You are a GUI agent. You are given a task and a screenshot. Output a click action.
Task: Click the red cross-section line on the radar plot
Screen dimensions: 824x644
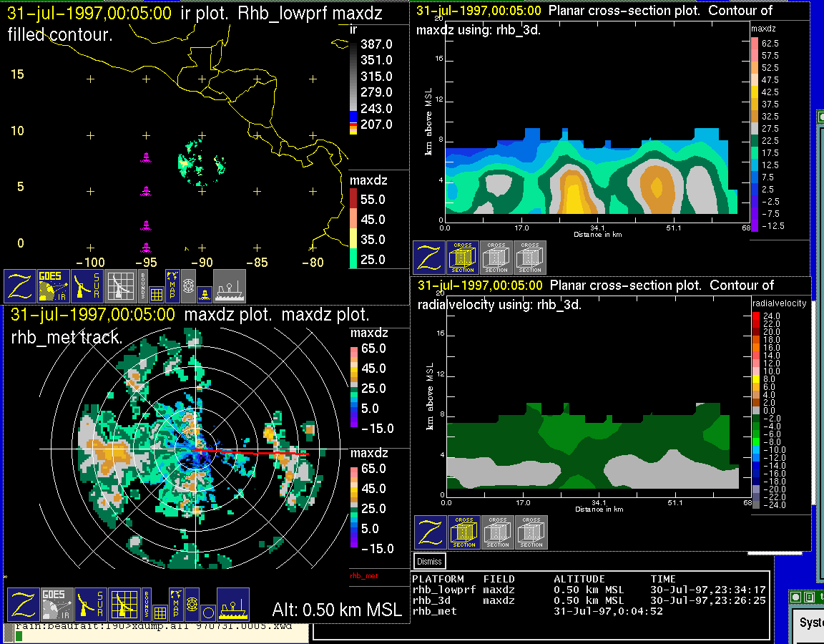[250, 452]
